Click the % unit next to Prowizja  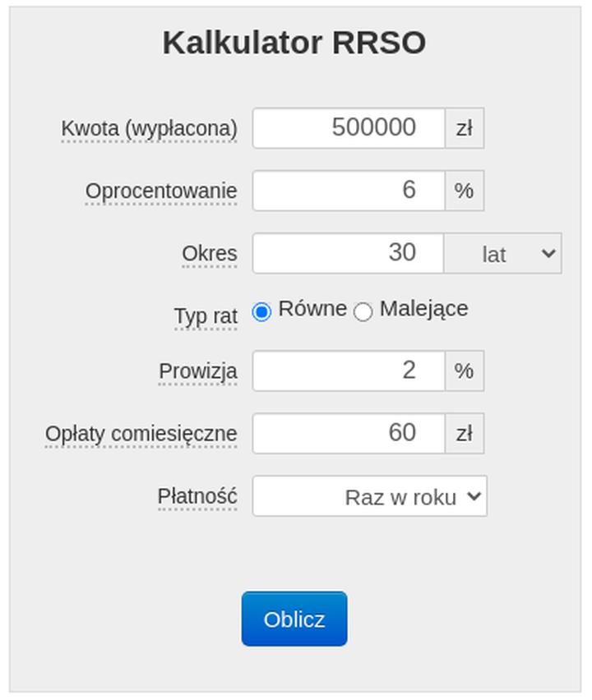pyautogui.click(x=464, y=371)
